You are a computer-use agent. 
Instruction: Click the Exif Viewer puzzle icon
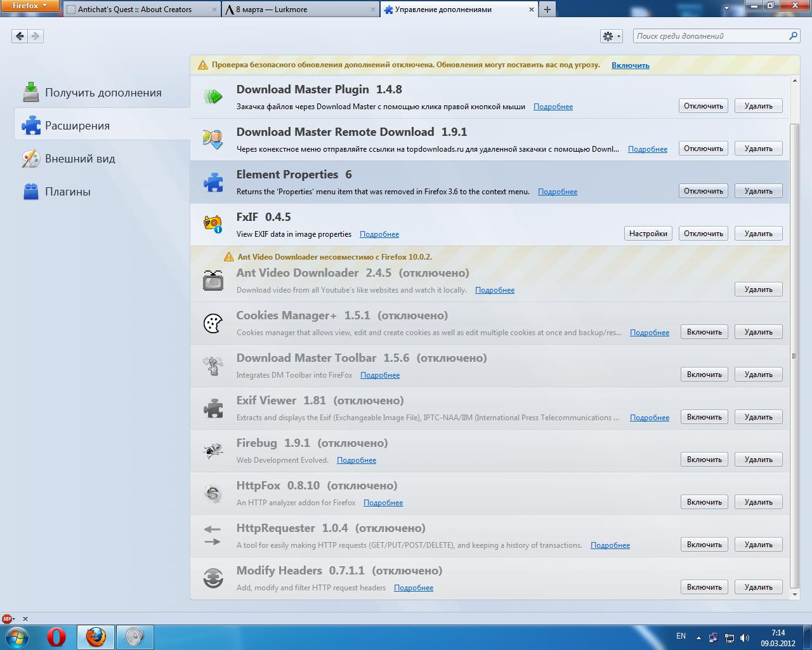213,408
